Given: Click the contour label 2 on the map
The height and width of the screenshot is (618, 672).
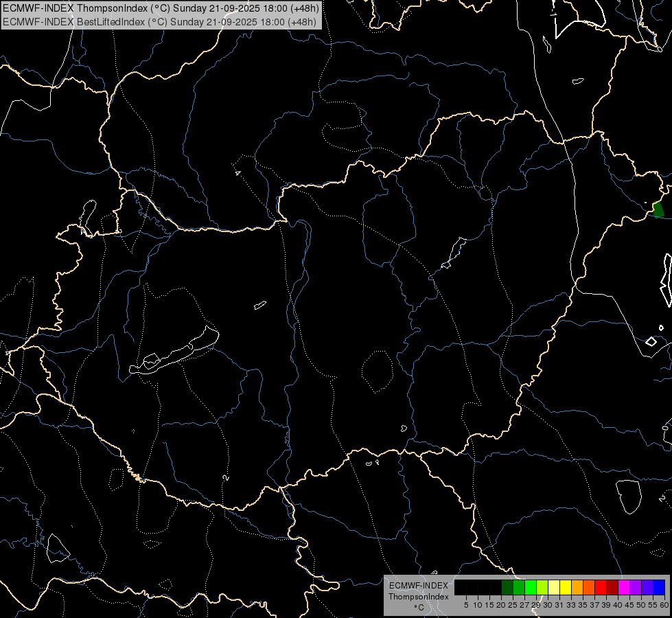Looking at the screenshot, I should click(x=225, y=477).
